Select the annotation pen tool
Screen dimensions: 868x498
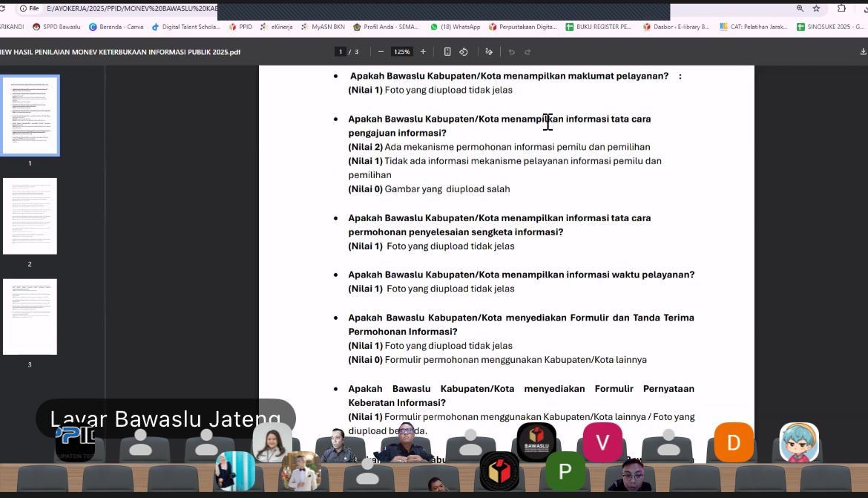pos(490,51)
